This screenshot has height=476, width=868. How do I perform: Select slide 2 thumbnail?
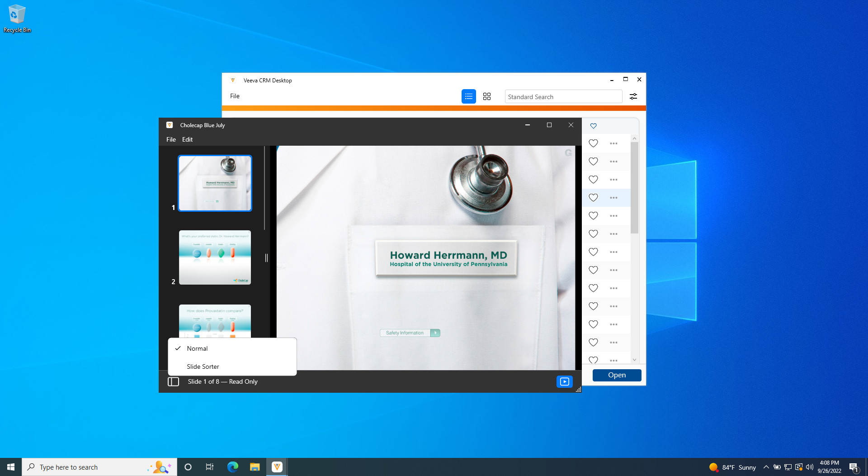[215, 257]
